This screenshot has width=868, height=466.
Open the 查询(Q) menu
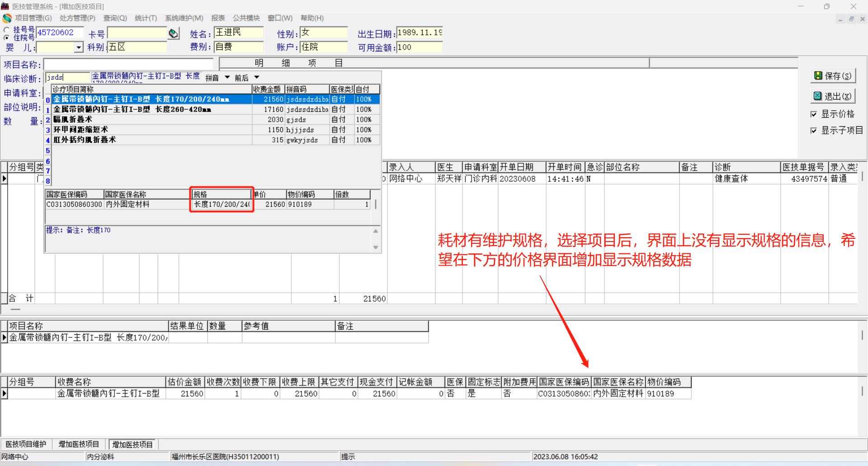click(x=115, y=18)
